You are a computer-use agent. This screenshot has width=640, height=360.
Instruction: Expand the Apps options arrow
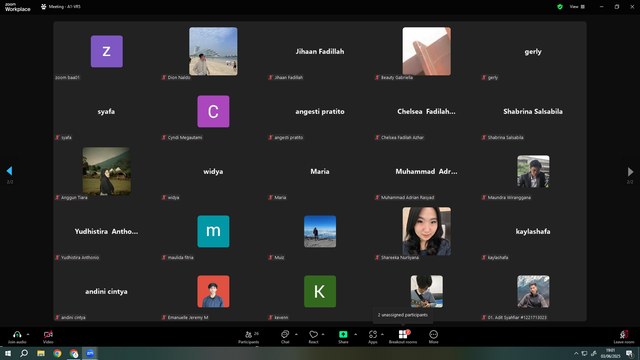(x=382, y=334)
